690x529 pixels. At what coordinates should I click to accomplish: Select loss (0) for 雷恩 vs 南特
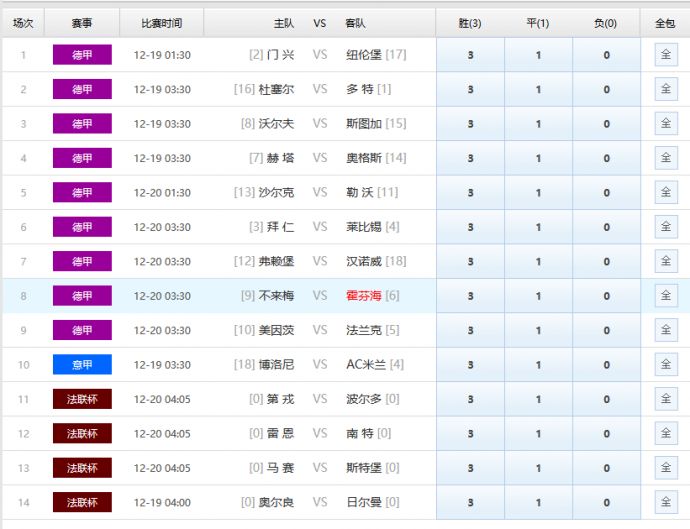point(606,433)
